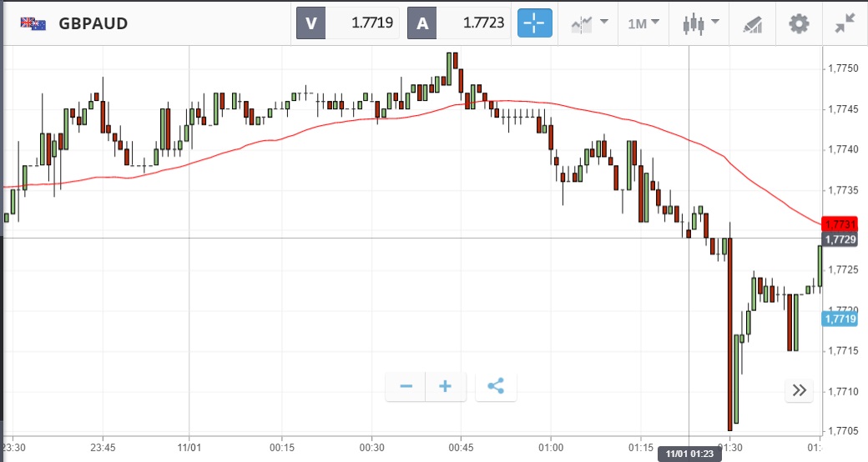The width and height of the screenshot is (868, 462).
Task: Share the chart
Action: click(496, 386)
